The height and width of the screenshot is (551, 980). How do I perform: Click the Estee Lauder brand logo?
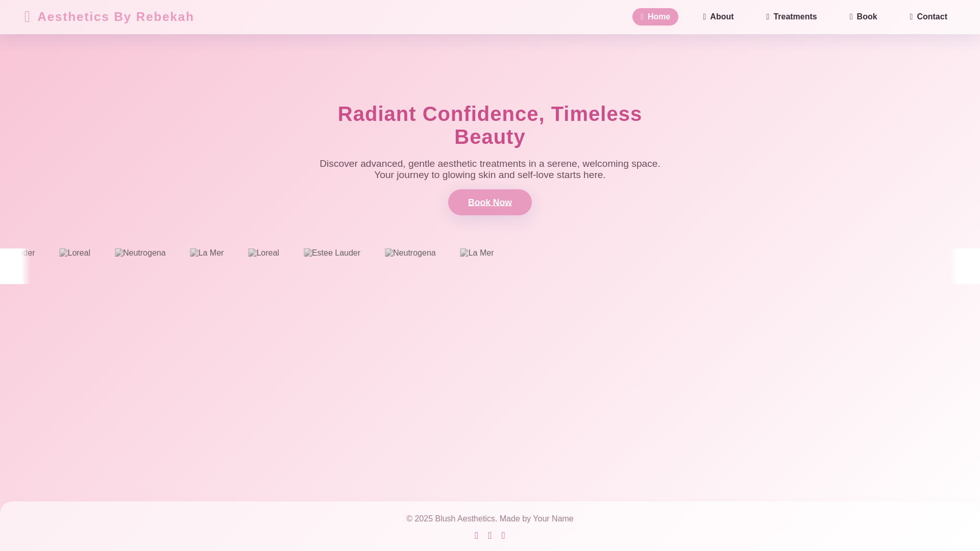332,253
